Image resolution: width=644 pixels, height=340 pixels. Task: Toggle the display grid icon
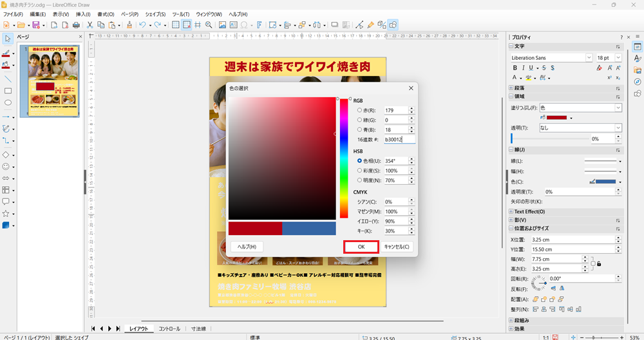point(175,25)
